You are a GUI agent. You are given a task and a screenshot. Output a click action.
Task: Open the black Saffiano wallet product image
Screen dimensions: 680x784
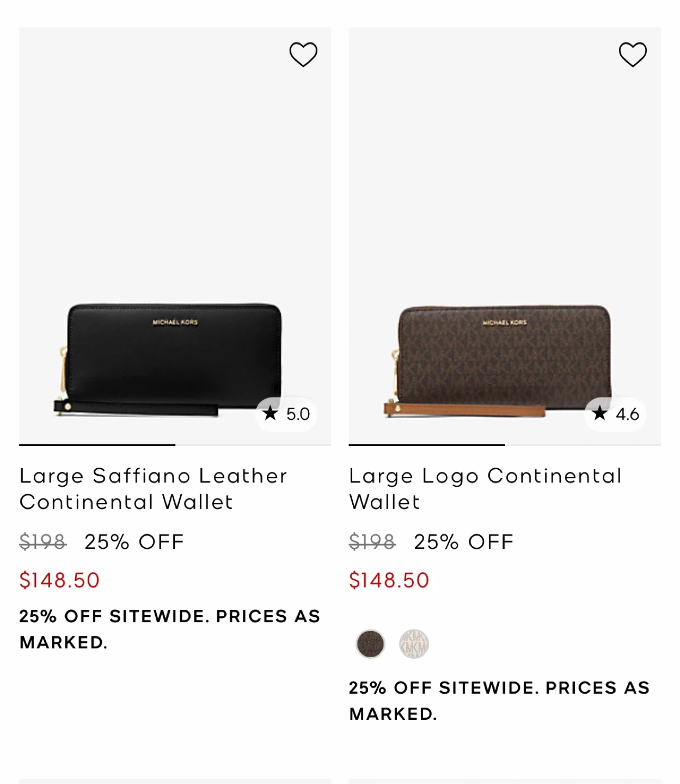(x=173, y=359)
